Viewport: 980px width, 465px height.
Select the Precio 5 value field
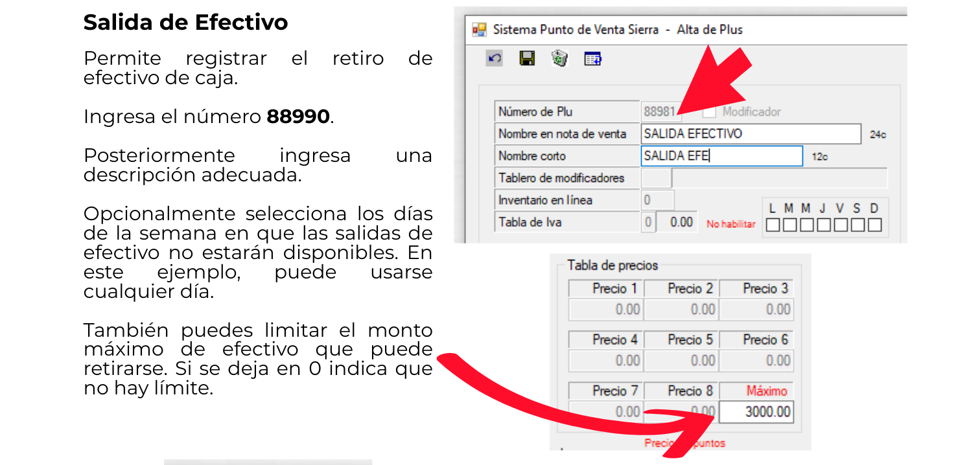point(681,361)
